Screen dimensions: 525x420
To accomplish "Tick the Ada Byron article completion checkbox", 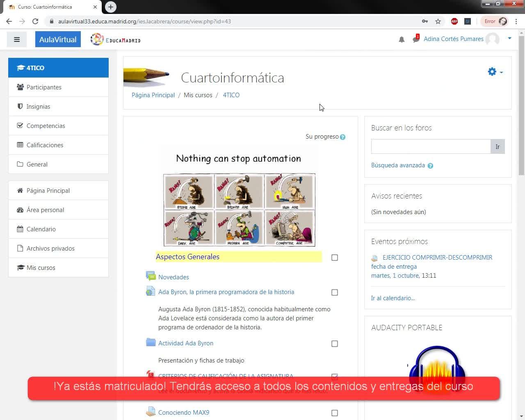I will tap(335, 292).
